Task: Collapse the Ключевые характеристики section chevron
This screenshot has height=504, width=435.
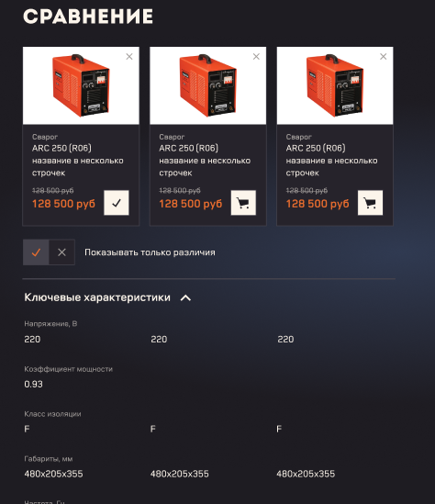Action: (x=185, y=298)
